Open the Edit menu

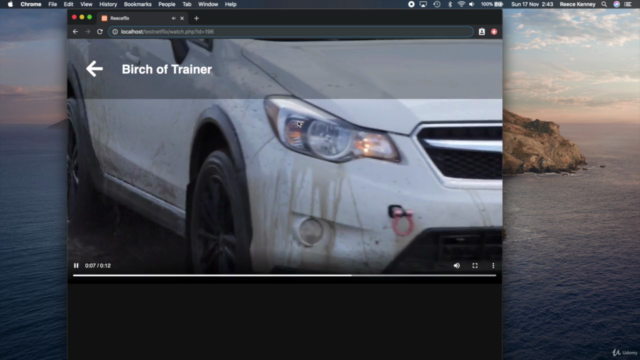[x=68, y=4]
